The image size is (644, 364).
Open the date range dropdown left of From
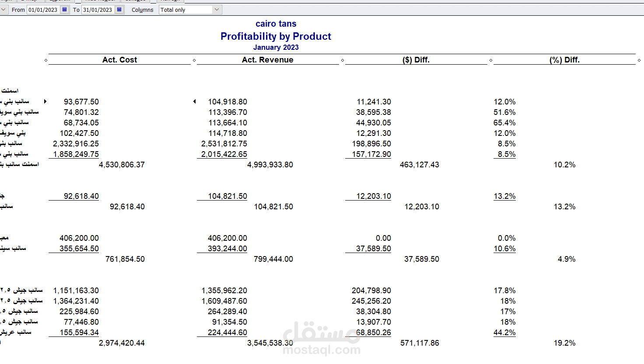[3, 10]
